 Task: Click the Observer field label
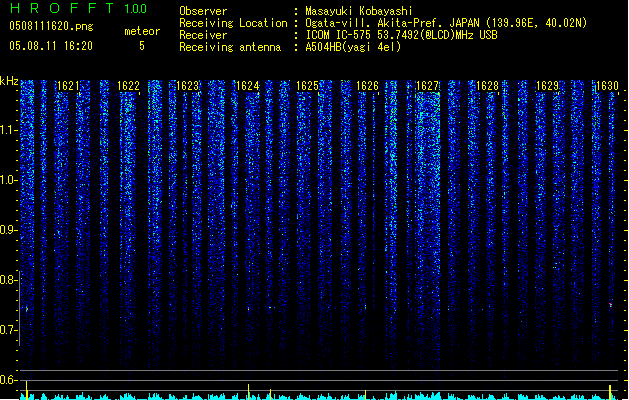(203, 11)
